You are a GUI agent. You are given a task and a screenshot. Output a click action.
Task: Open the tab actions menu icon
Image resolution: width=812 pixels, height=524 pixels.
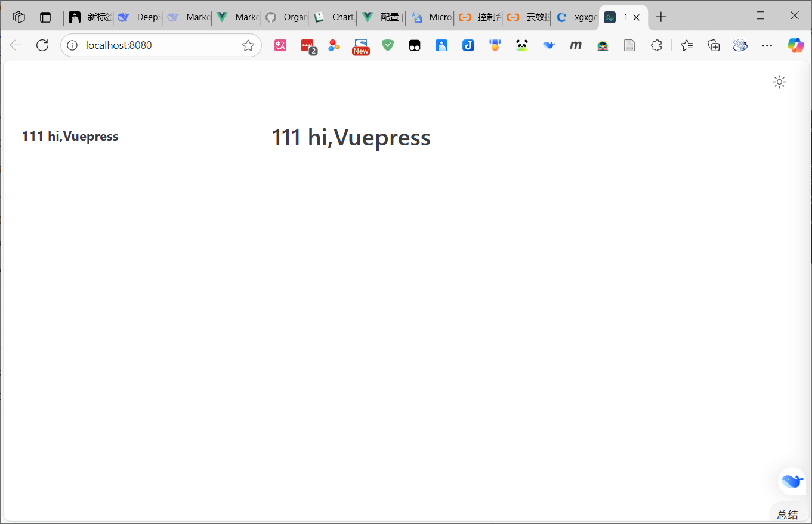(x=45, y=17)
